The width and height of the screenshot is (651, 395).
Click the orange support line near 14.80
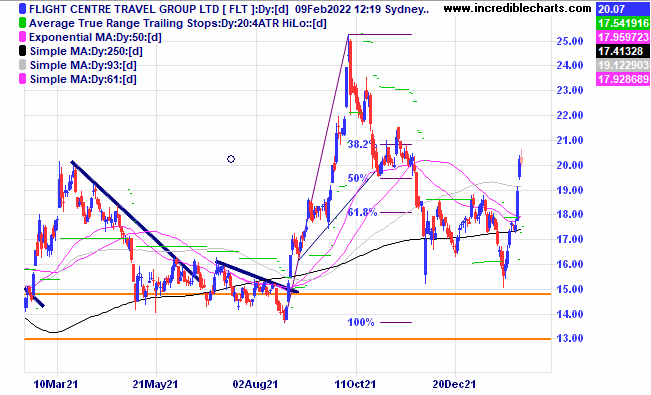[x=288, y=294]
